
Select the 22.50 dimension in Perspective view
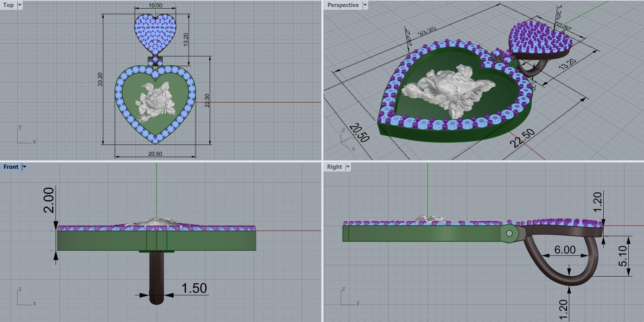(523, 137)
